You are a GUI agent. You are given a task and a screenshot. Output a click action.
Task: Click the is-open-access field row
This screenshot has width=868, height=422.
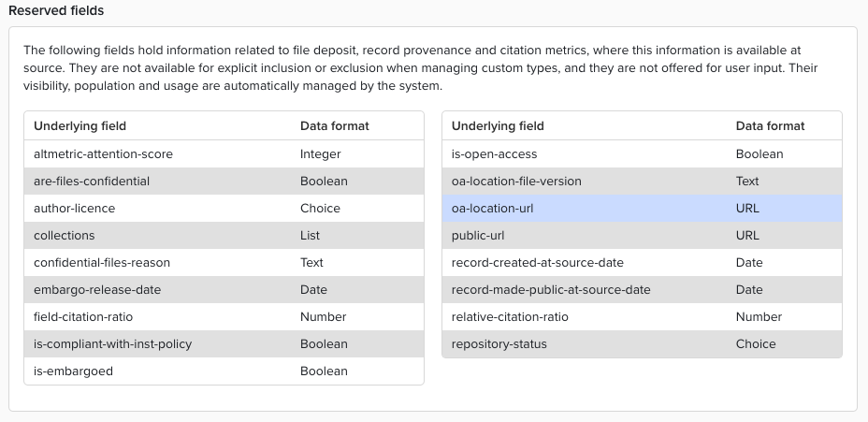494,154
